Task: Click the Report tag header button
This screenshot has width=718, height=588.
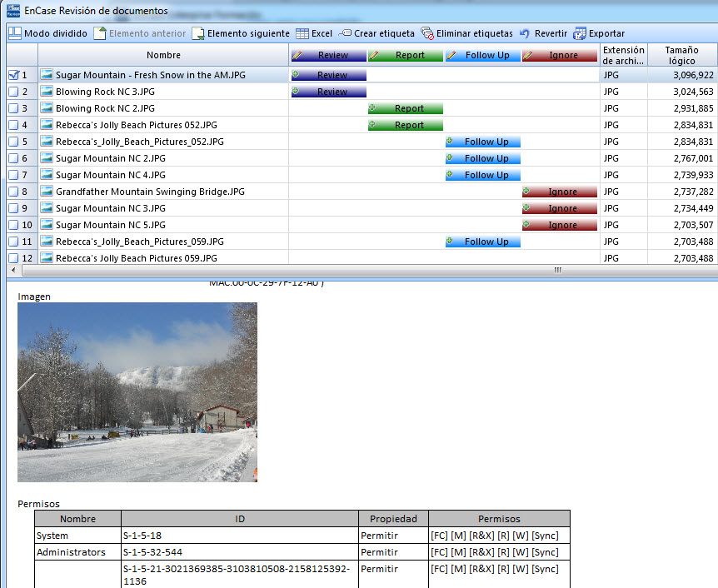Action: pyautogui.click(x=406, y=56)
